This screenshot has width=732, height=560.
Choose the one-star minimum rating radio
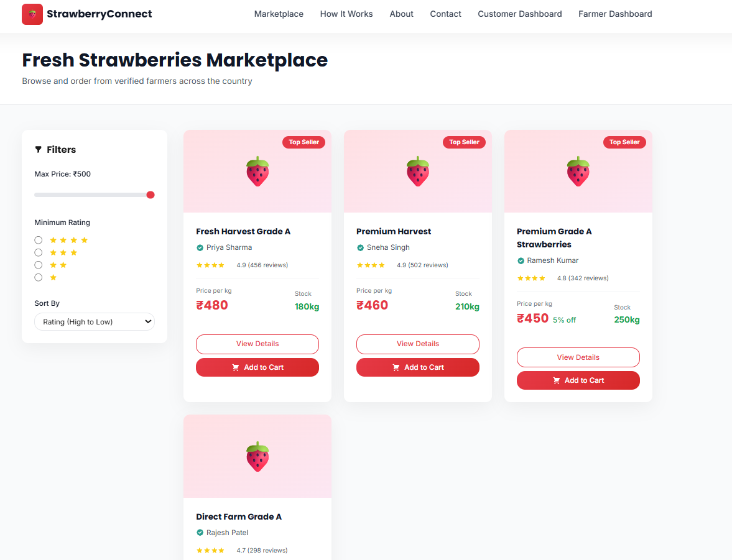[39, 277]
